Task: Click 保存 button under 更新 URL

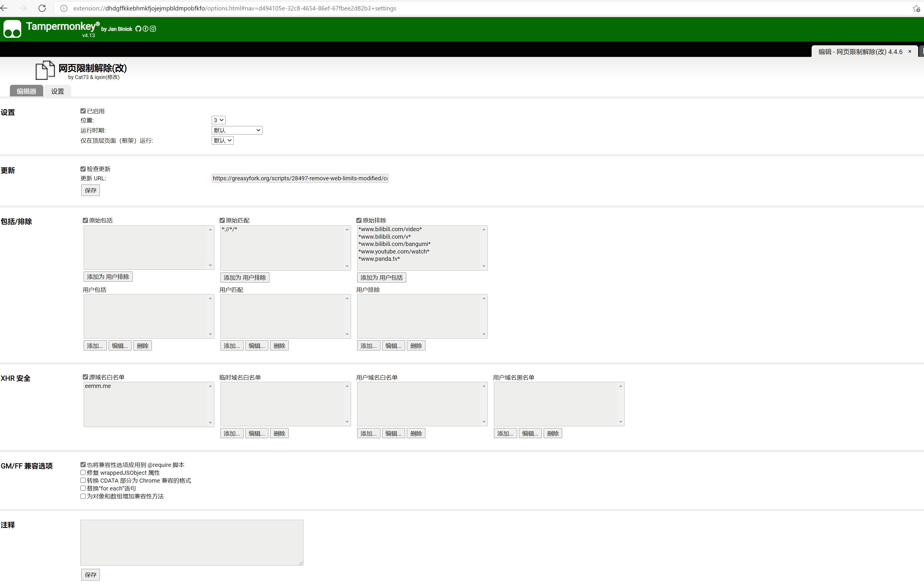Action: [x=91, y=190]
